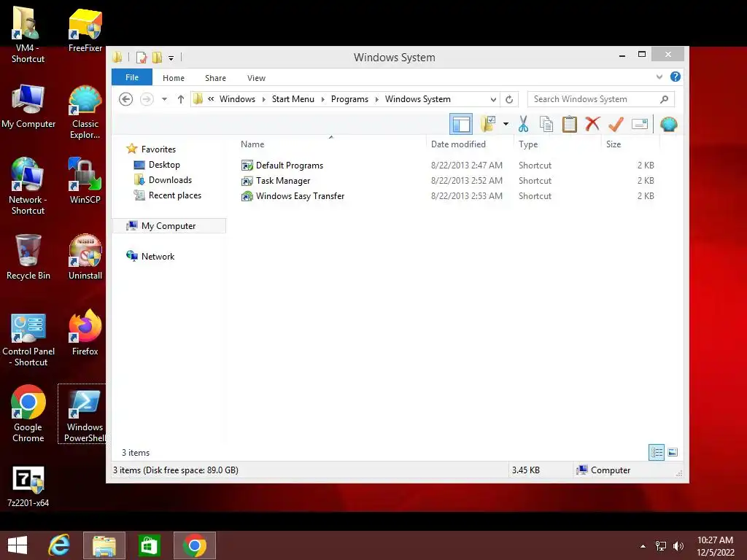Click the Copy toolbar icon
The image size is (747, 560).
point(546,124)
